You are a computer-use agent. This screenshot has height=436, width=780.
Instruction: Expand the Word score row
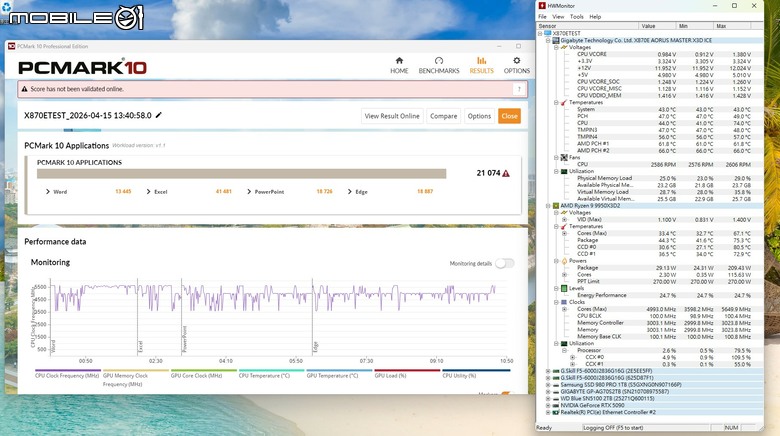coord(48,192)
